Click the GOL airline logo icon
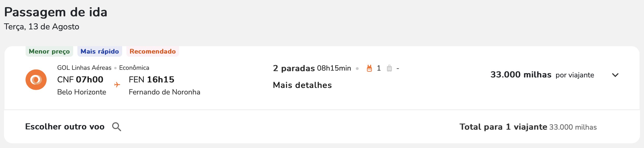Viewport: 644px width, 148px height. coord(36,80)
